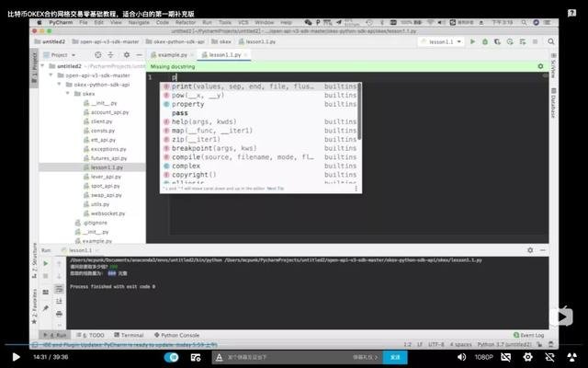Close the lesson1.1.py editor tab

(x=246, y=55)
